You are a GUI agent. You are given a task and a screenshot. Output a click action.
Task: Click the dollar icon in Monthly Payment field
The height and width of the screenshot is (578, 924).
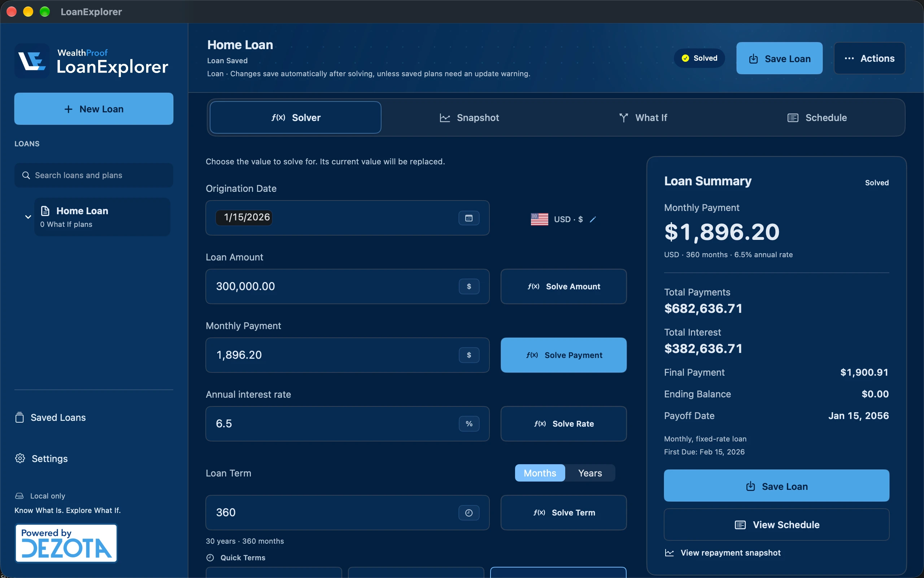[469, 355]
